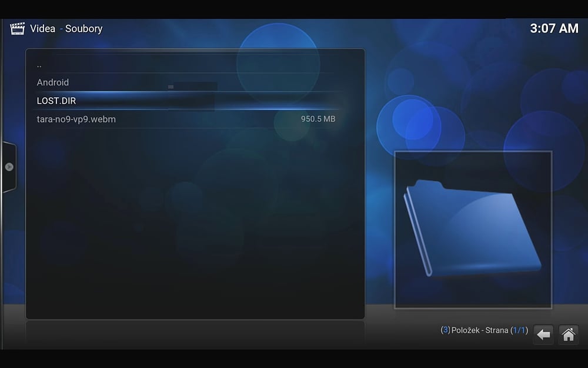588x368 pixels.
Task: Go up via the '..' parent entry
Action: tap(39, 65)
